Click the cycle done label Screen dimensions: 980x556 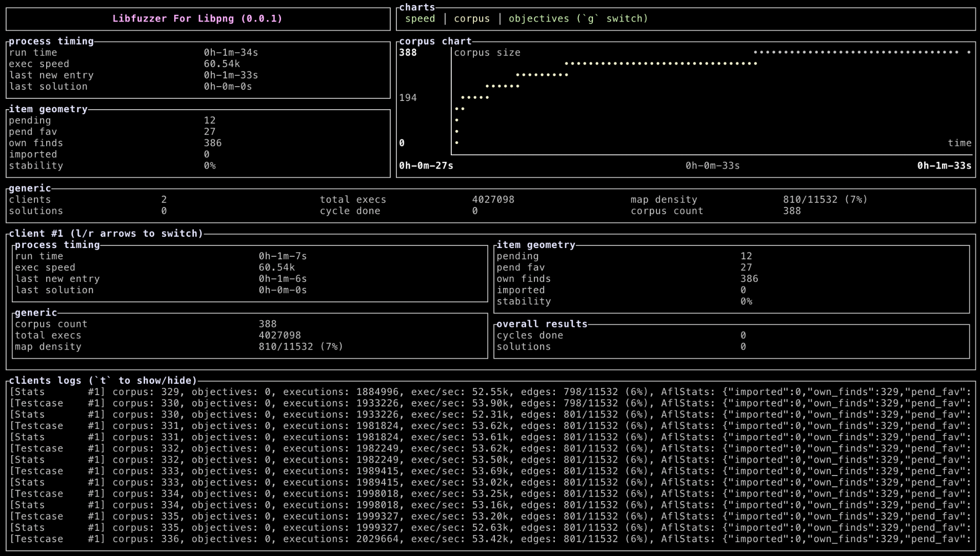coord(350,211)
